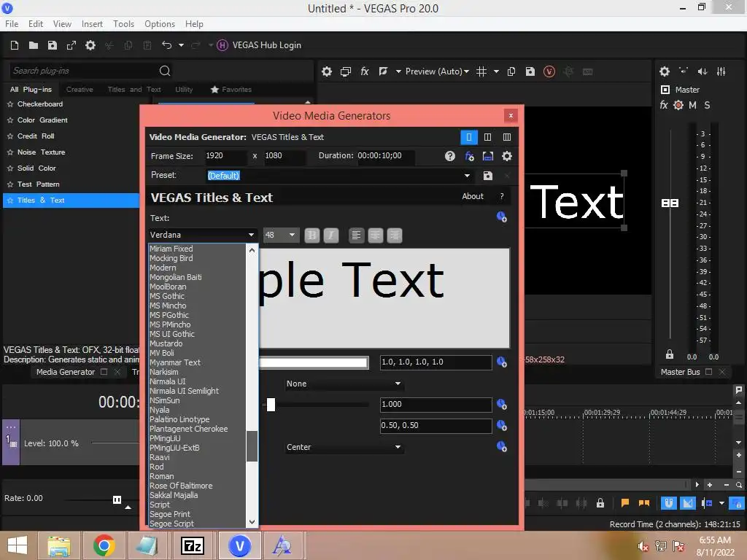
Task: Open Preview (Auto) quality dropdown
Action: coord(437,71)
